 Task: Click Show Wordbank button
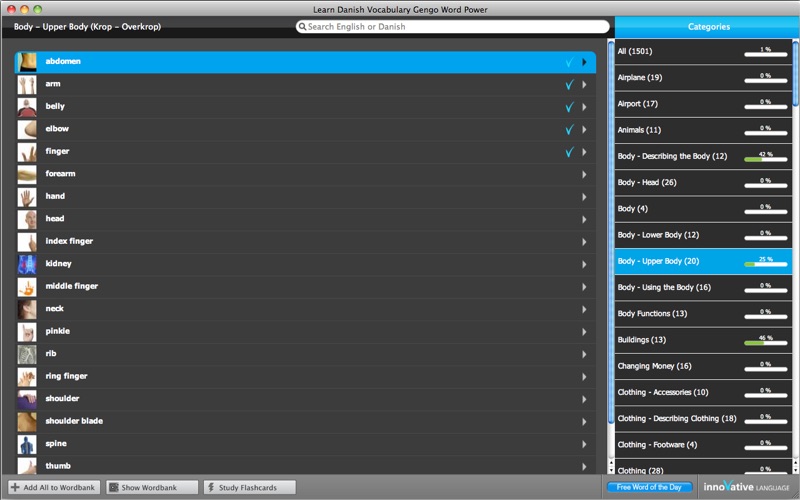click(152, 487)
